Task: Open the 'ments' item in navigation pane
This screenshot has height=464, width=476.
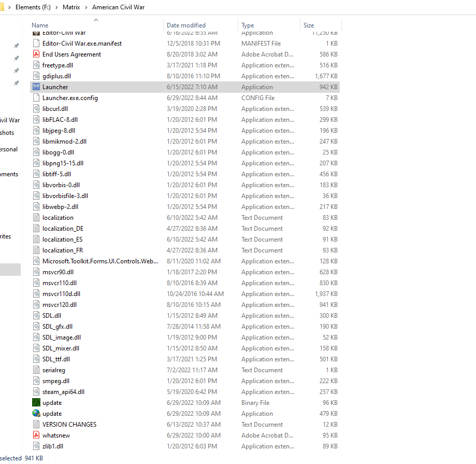Action: pos(9,174)
